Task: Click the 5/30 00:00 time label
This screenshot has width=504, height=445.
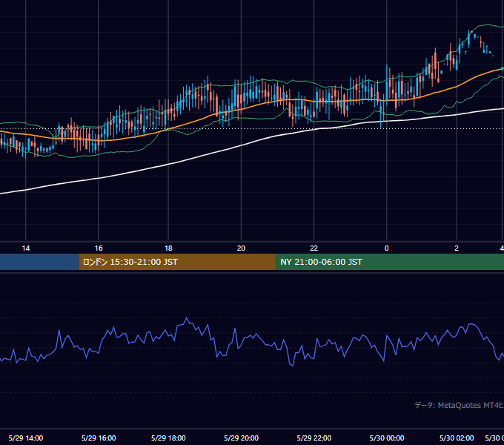Action: [x=387, y=438]
